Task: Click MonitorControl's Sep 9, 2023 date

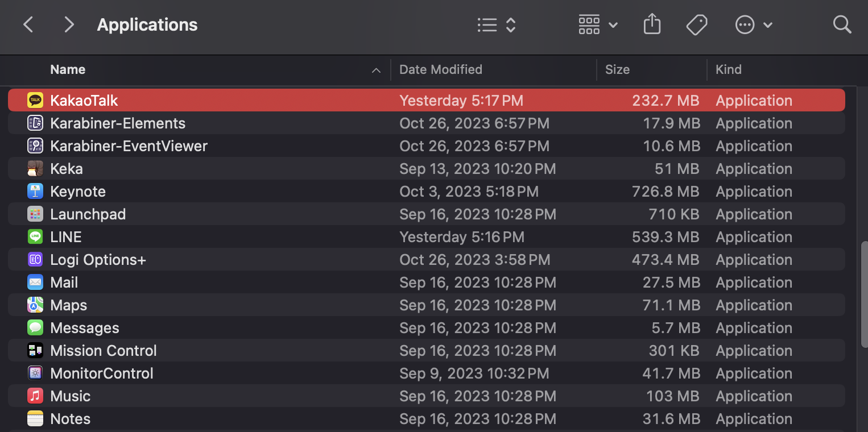Action: tap(474, 373)
